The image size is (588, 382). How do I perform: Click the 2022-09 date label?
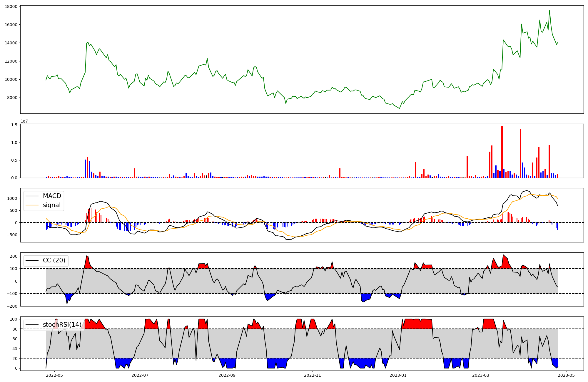[227, 375]
